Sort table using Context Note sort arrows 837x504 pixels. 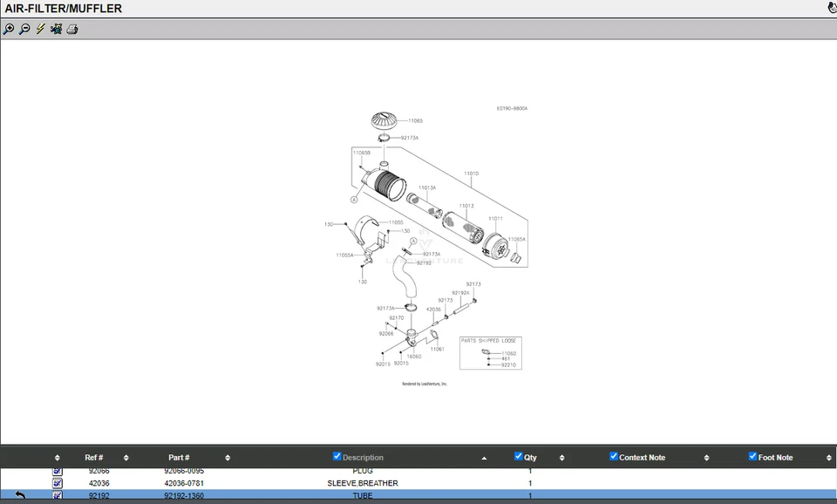[x=706, y=458]
